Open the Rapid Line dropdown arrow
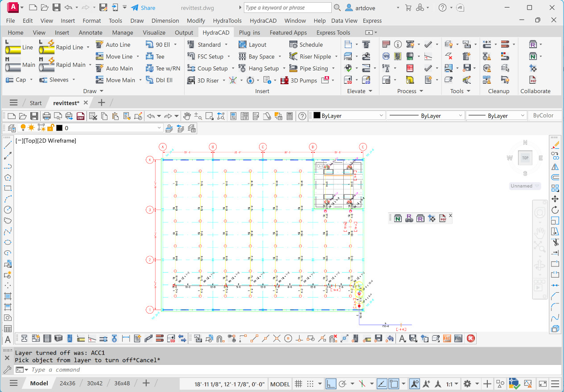The height and width of the screenshot is (392, 564). click(x=88, y=47)
